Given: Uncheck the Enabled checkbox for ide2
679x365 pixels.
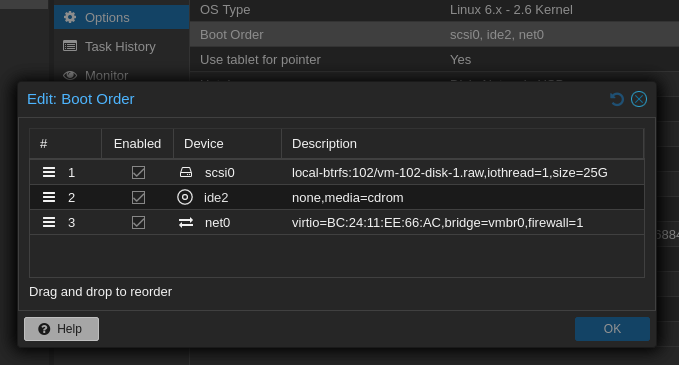Looking at the screenshot, I should tap(138, 197).
